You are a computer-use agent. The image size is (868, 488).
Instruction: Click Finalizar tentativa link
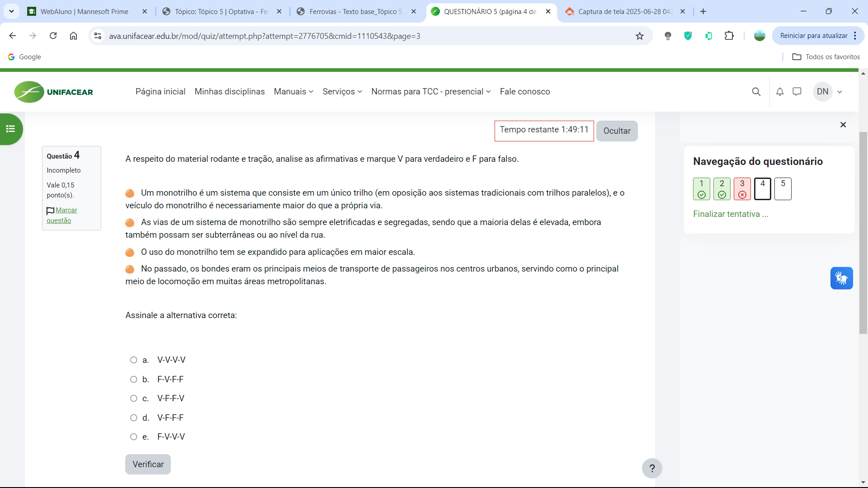[x=731, y=214]
